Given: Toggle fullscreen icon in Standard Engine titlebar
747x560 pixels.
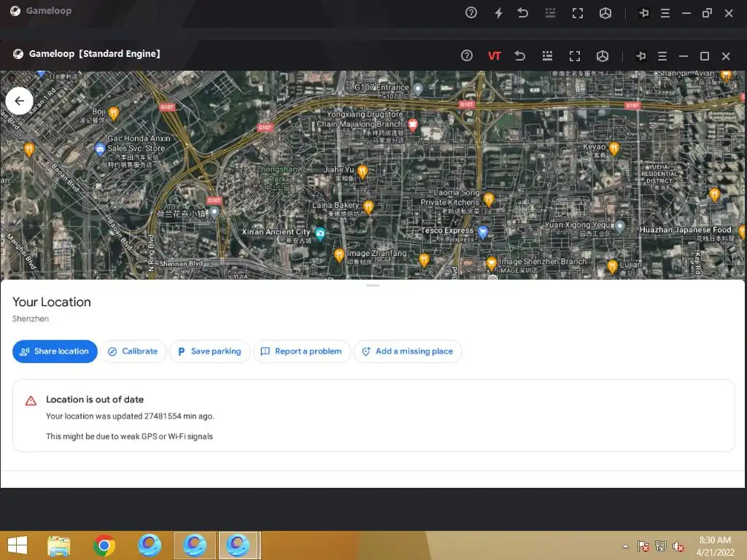Looking at the screenshot, I should (575, 56).
